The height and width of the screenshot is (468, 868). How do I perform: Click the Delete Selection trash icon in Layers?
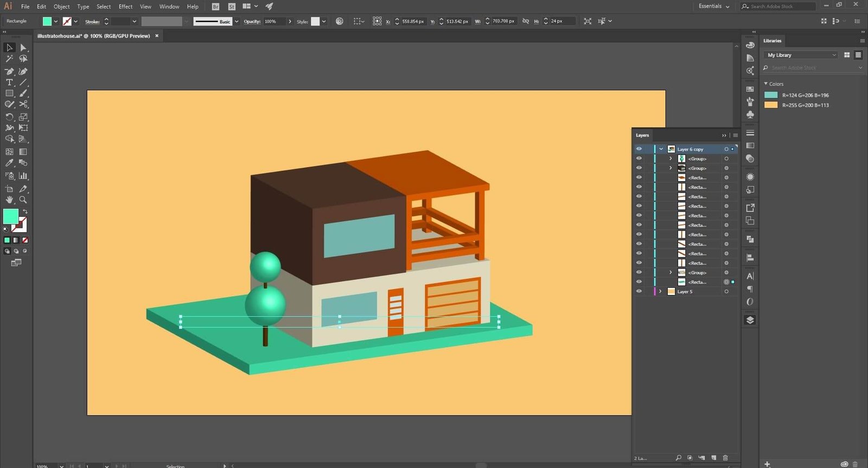point(725,458)
